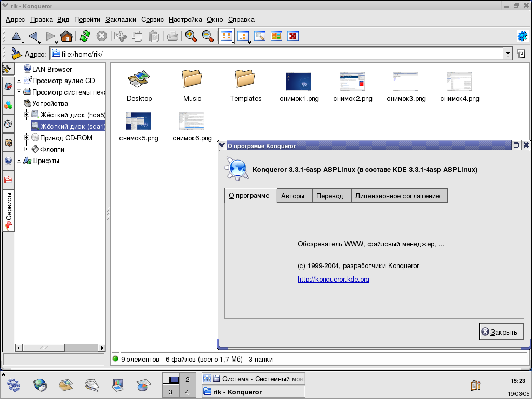
Task: Click the four colored tiles toolbar icon
Action: click(276, 36)
